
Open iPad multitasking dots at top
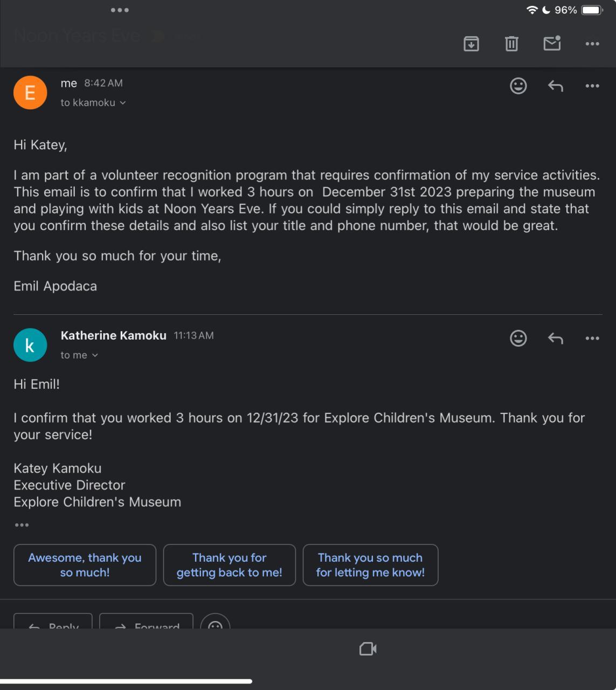pos(120,10)
